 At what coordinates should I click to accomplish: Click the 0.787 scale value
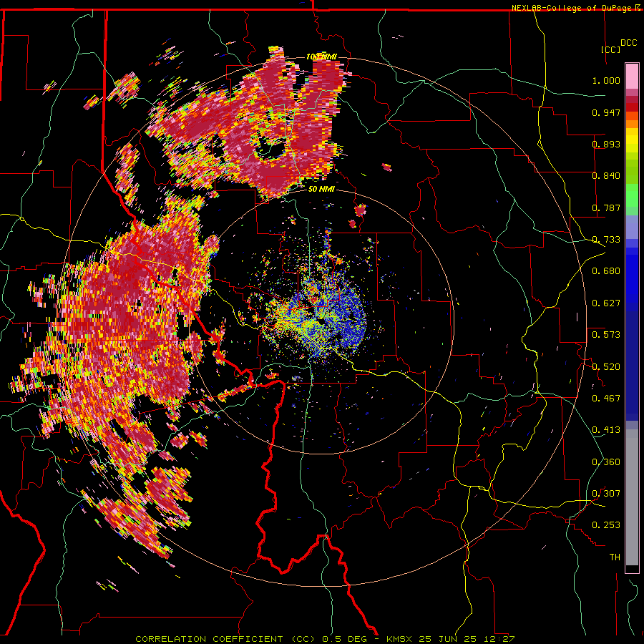606,208
